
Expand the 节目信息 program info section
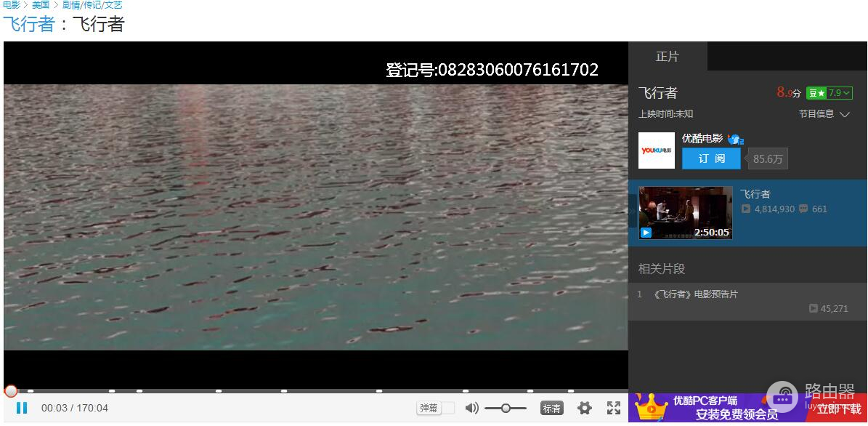(824, 113)
